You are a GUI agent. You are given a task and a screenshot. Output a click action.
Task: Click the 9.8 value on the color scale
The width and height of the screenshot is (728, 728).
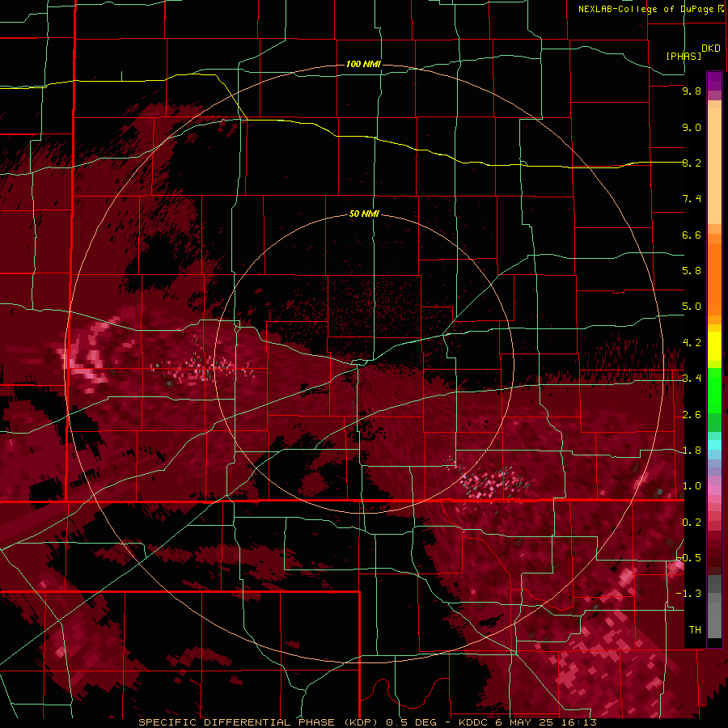tap(692, 91)
